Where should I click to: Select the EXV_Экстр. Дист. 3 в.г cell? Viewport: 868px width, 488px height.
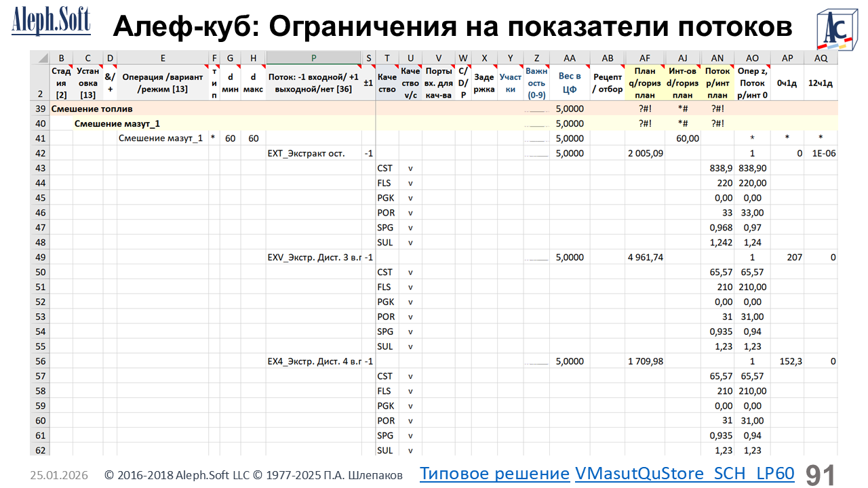[315, 258]
